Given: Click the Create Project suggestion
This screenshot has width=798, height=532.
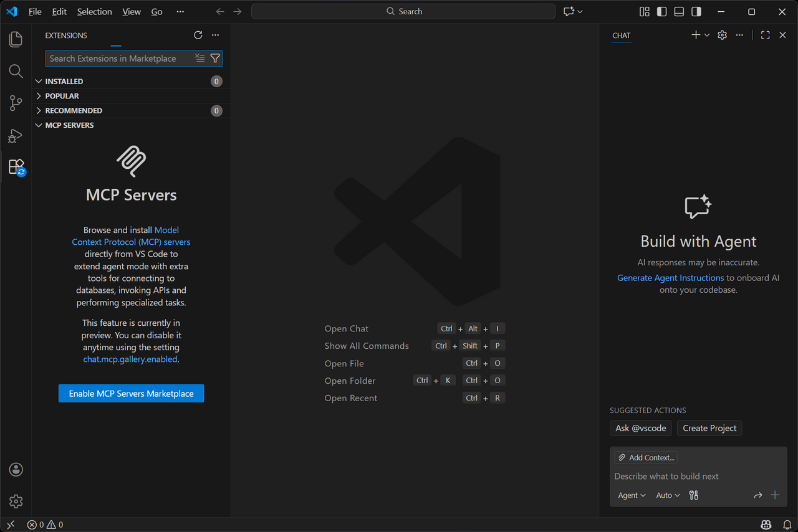Looking at the screenshot, I should 709,428.
